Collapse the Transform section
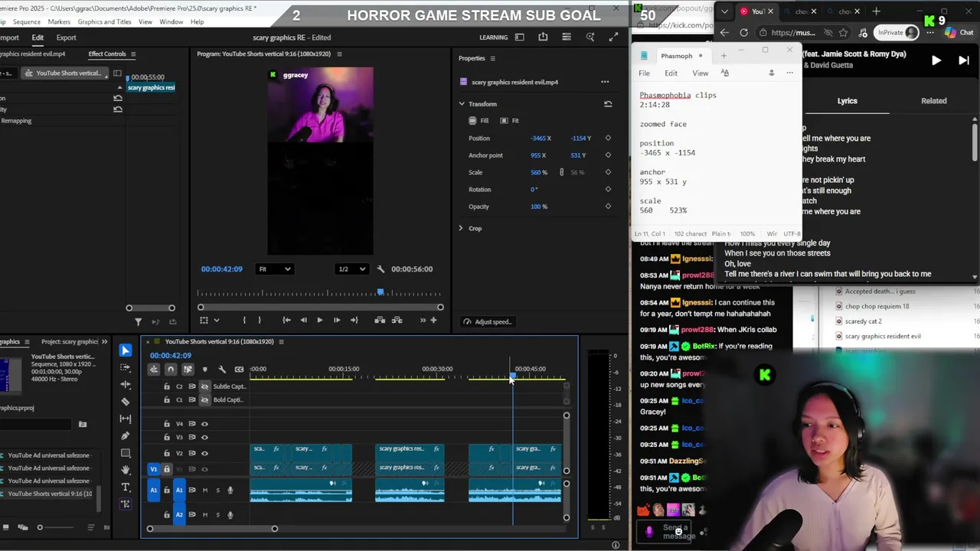 [x=462, y=104]
